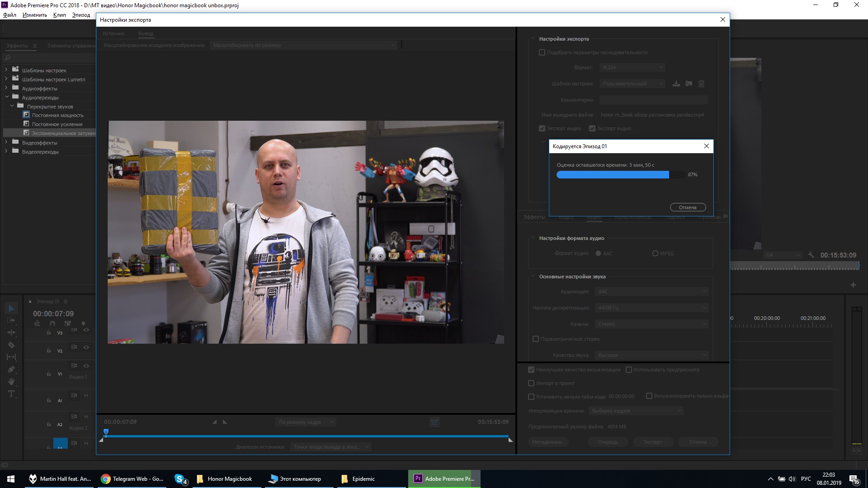Open Диапазон источника dropdown
The height and width of the screenshot is (488, 868).
pyautogui.click(x=330, y=447)
